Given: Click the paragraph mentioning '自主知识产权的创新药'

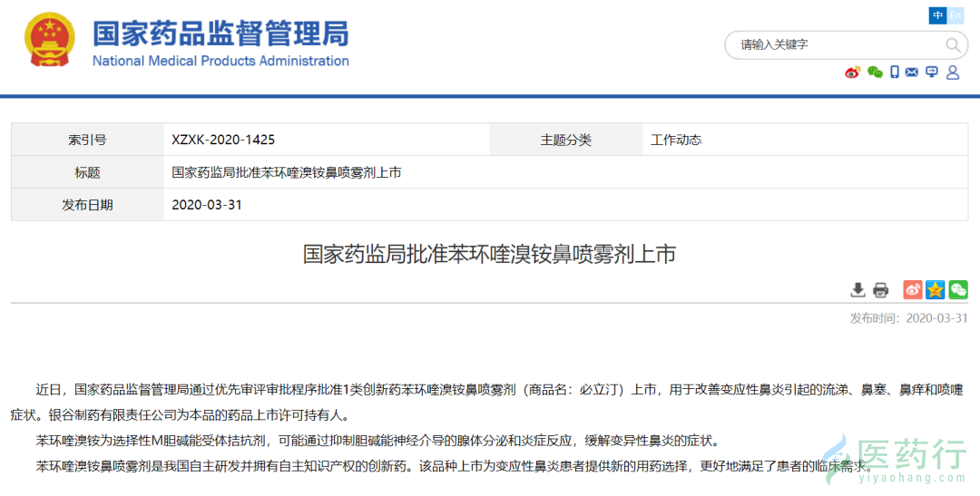Looking at the screenshot, I should pyautogui.click(x=453, y=466).
